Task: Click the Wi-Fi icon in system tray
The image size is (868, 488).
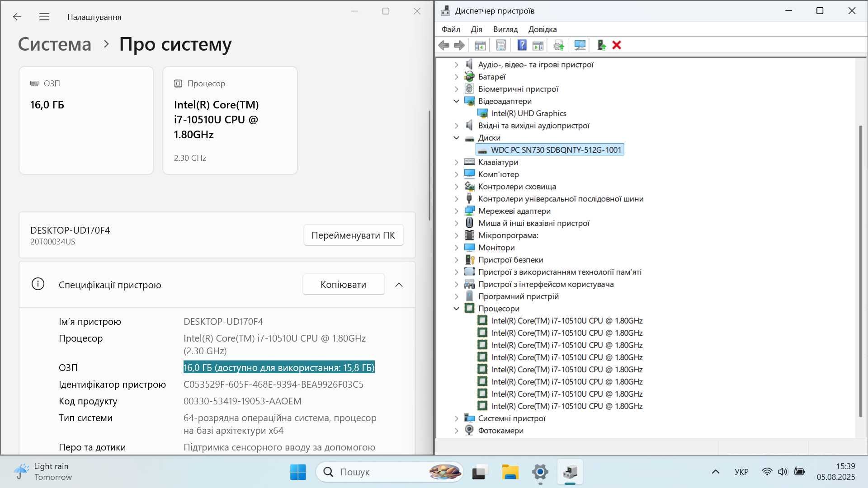Action: pyautogui.click(x=767, y=472)
